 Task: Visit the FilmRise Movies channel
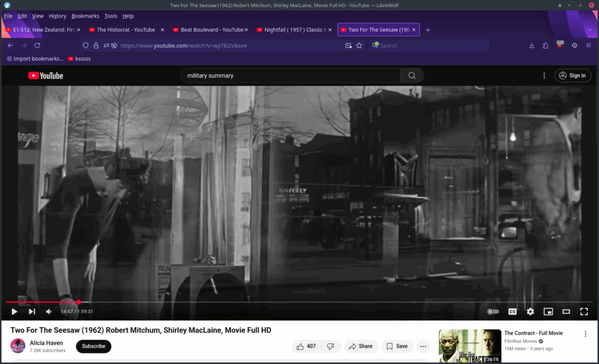[x=521, y=341]
